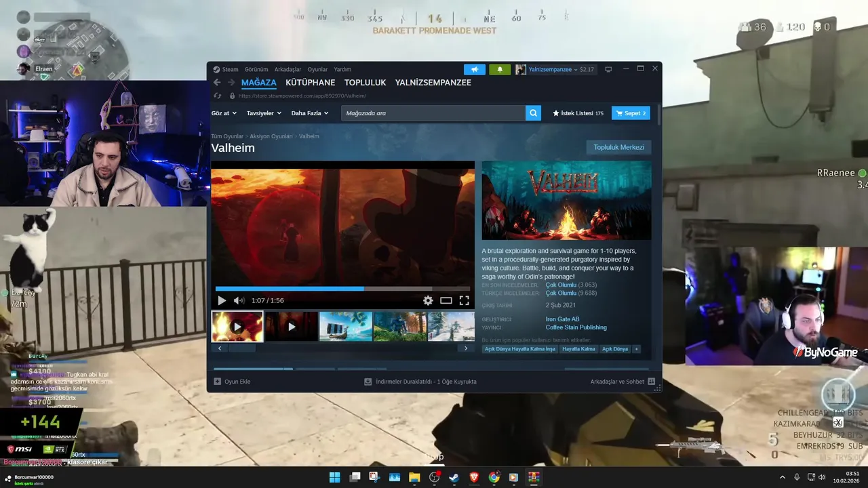
Task: Click the thumbnail strip scrollbar handle
Action: pyautogui.click(x=242, y=348)
